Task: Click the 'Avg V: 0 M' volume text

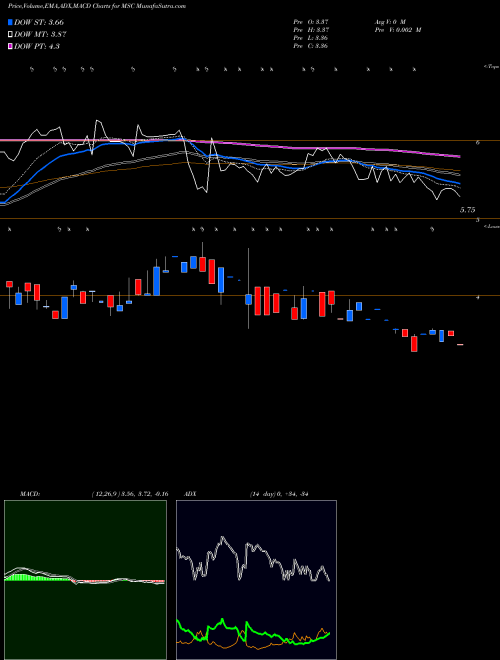Action: point(389,22)
